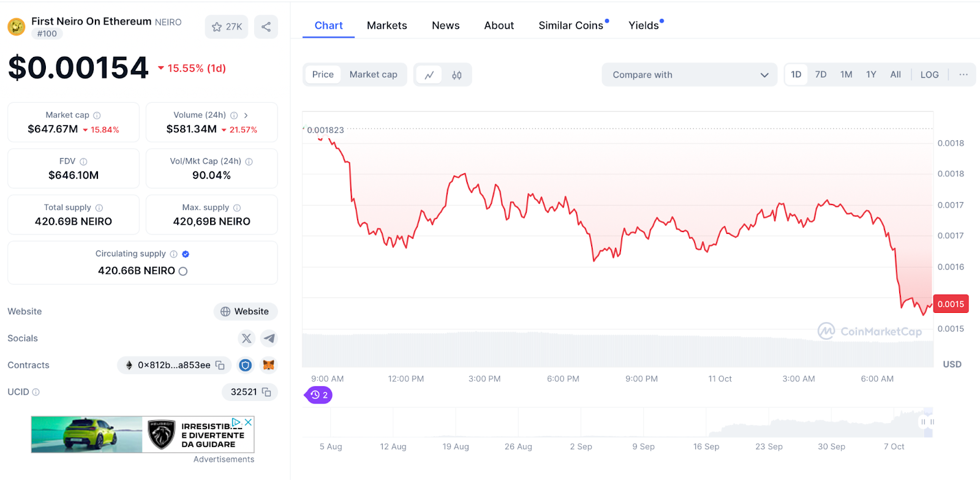Show Total supply info icon
Screen dimensions: 980x480
point(99,208)
